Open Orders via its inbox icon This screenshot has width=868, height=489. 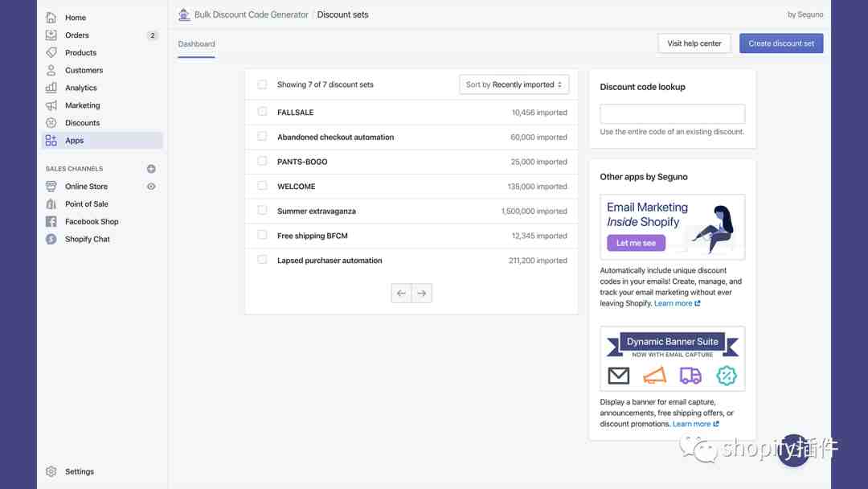click(51, 35)
